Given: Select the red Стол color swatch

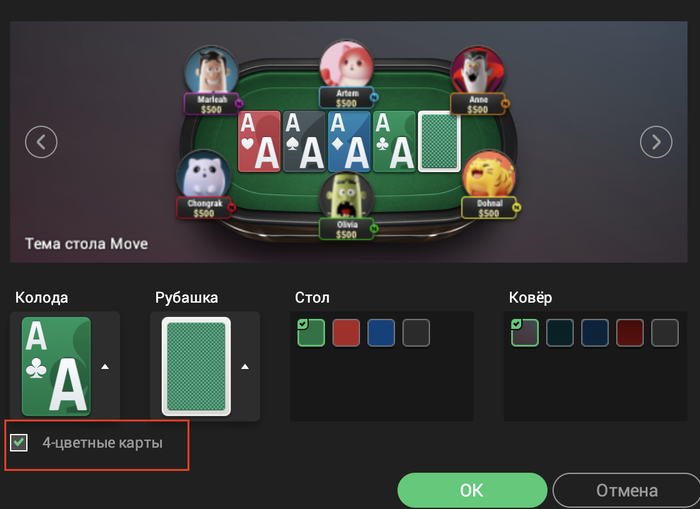Looking at the screenshot, I should 346,333.
